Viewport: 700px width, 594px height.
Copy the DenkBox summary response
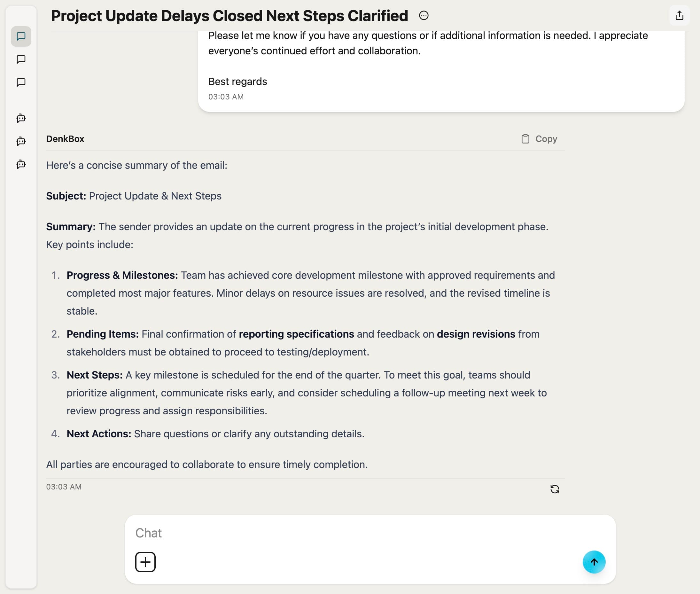[539, 139]
